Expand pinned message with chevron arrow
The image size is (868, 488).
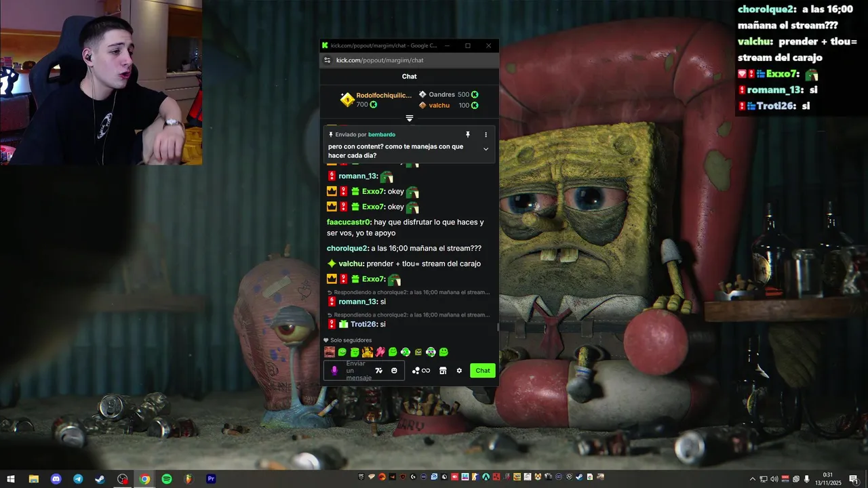coord(486,149)
